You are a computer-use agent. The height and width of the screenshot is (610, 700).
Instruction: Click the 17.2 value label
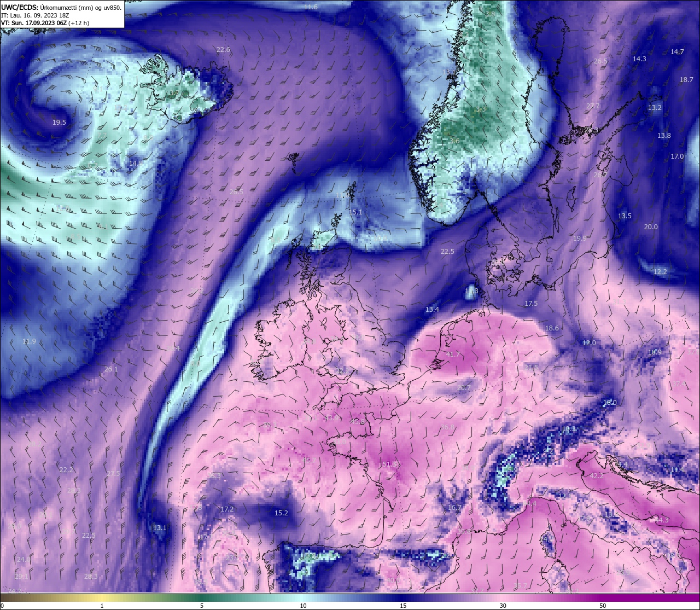(x=227, y=509)
